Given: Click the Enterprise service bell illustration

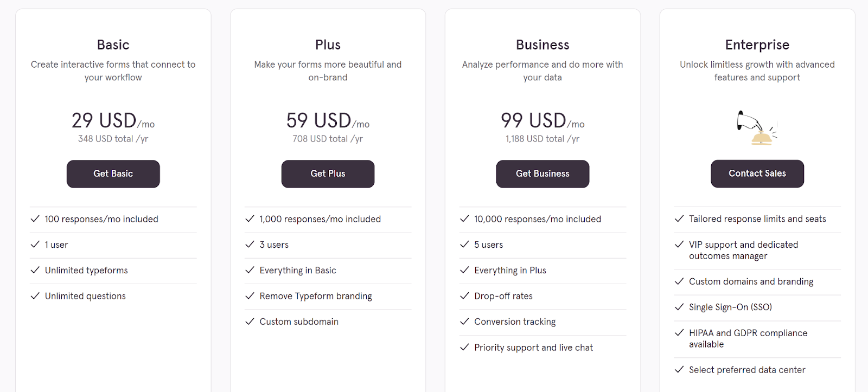Looking at the screenshot, I should coord(757,128).
